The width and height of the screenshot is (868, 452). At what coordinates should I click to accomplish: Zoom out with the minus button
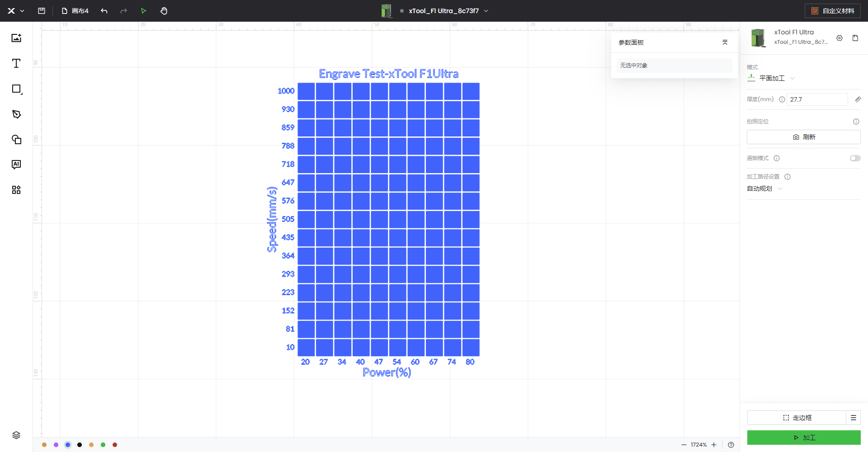click(x=684, y=445)
